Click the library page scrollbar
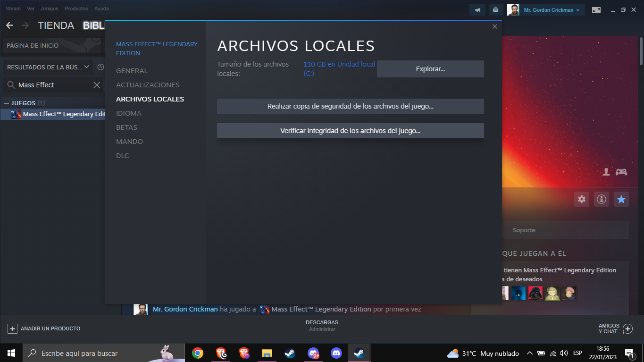The height and width of the screenshot is (362, 644). (x=641, y=51)
